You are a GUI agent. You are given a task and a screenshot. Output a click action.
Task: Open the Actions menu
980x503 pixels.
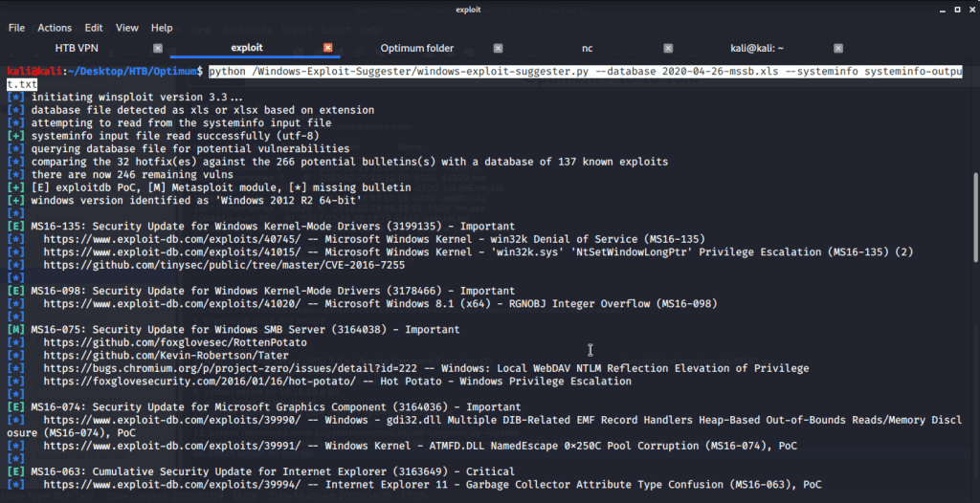pos(55,28)
